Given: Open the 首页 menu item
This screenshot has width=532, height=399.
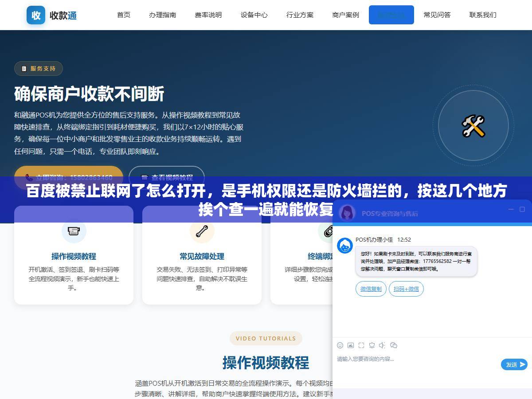Looking at the screenshot, I should point(124,15).
